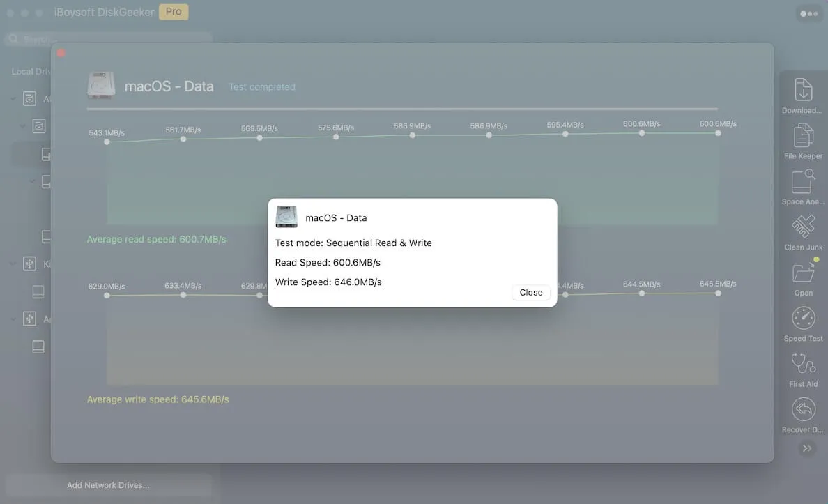Viewport: 828px width, 504px height.
Task: Close the speed test panel with red button
Action: 61,53
